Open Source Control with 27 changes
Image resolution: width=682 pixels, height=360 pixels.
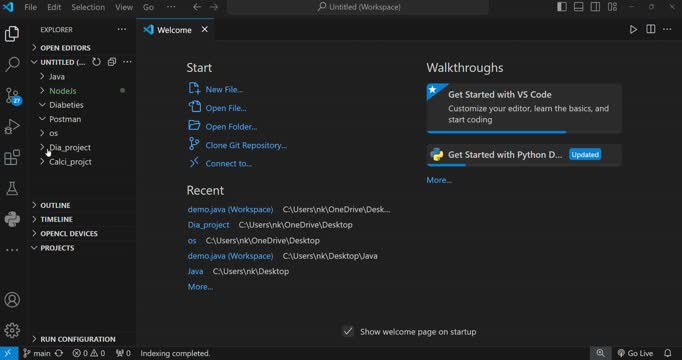[12, 95]
